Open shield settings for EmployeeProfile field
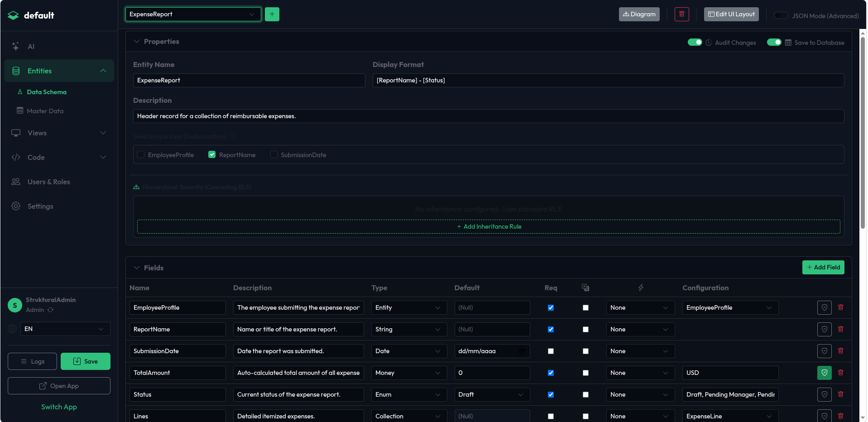The height and width of the screenshot is (422, 868). click(824, 307)
